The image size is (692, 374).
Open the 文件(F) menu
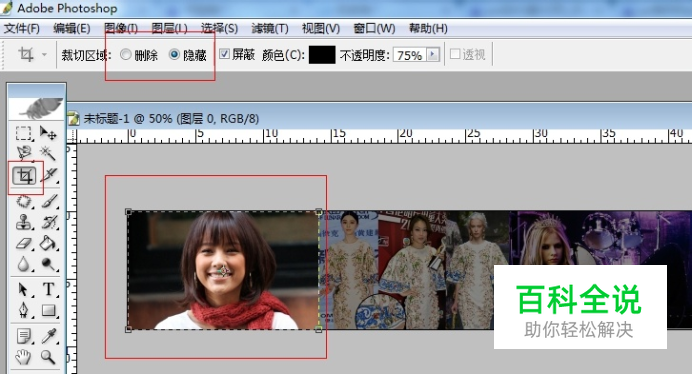coord(22,29)
